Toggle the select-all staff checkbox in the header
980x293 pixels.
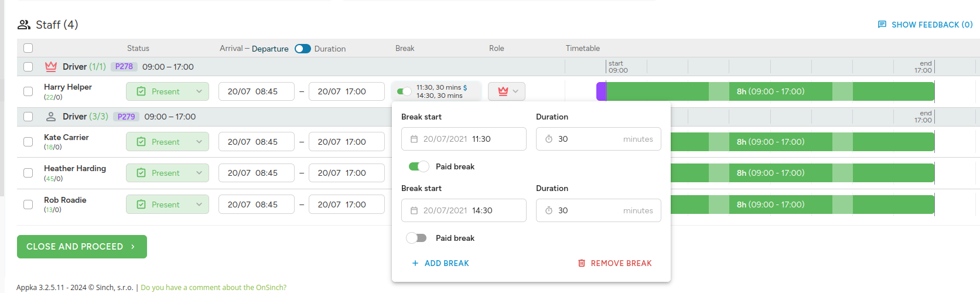[28, 48]
